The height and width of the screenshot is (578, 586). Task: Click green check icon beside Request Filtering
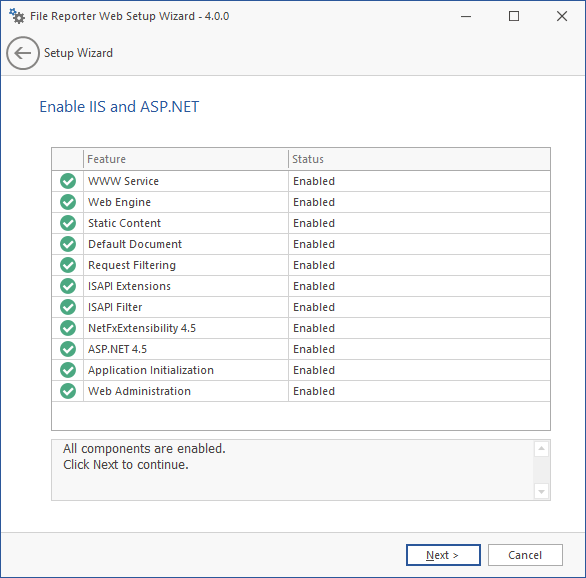point(68,265)
